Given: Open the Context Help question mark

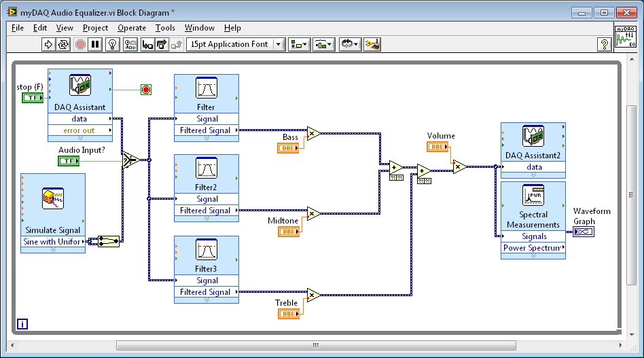Looking at the screenshot, I should (x=603, y=44).
